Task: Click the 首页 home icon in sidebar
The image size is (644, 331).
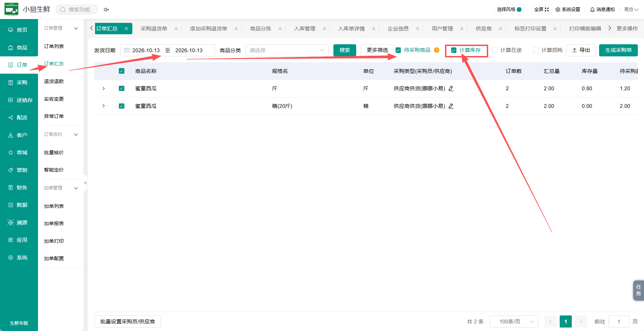Action: pos(11,30)
